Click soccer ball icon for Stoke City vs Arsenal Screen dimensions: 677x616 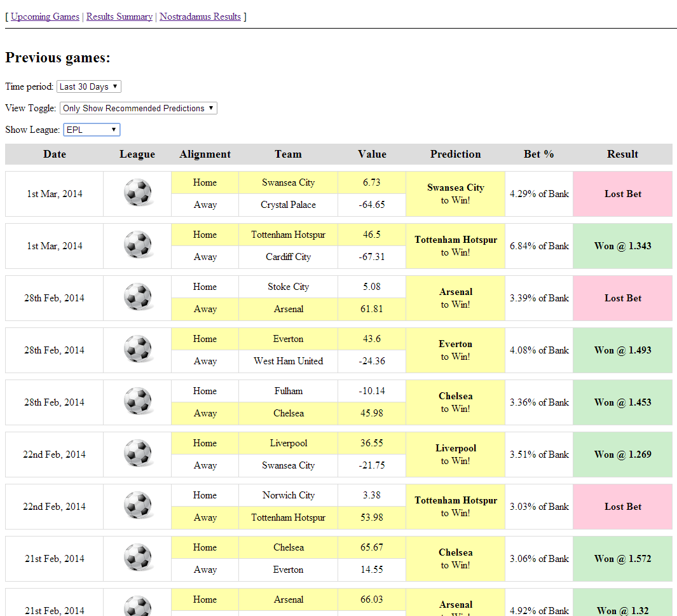[x=138, y=297]
